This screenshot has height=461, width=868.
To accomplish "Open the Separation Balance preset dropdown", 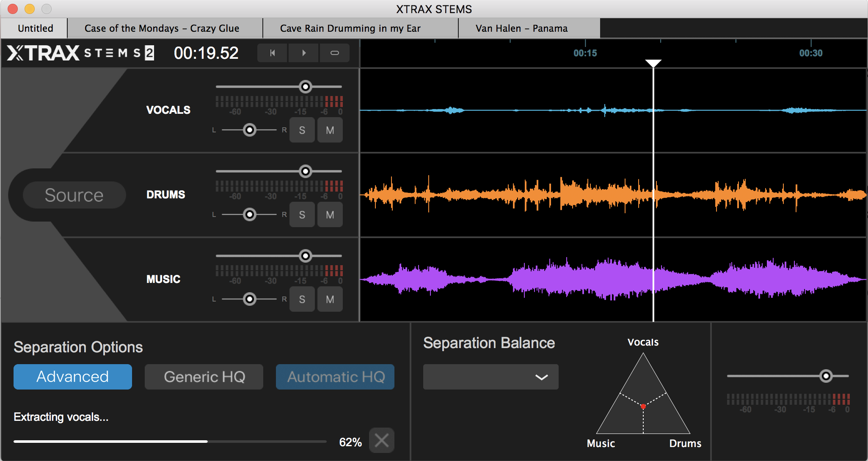I will [x=491, y=377].
